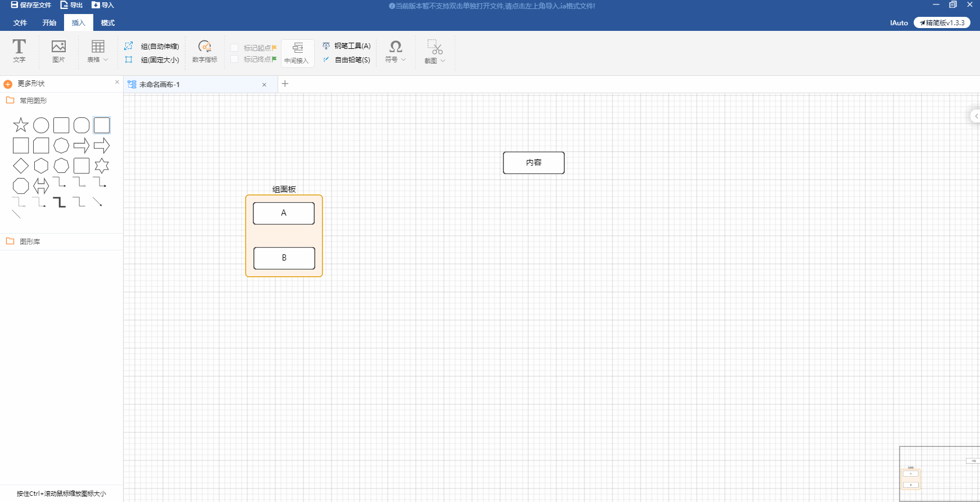980x502 pixels.
Task: Pick the six-point star shape
Action: coord(102,166)
